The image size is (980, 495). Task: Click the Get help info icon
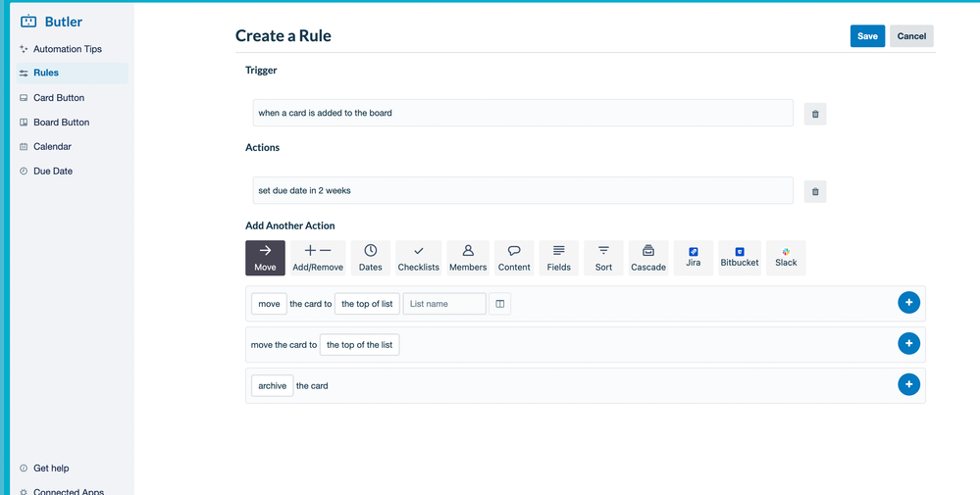pyautogui.click(x=24, y=469)
